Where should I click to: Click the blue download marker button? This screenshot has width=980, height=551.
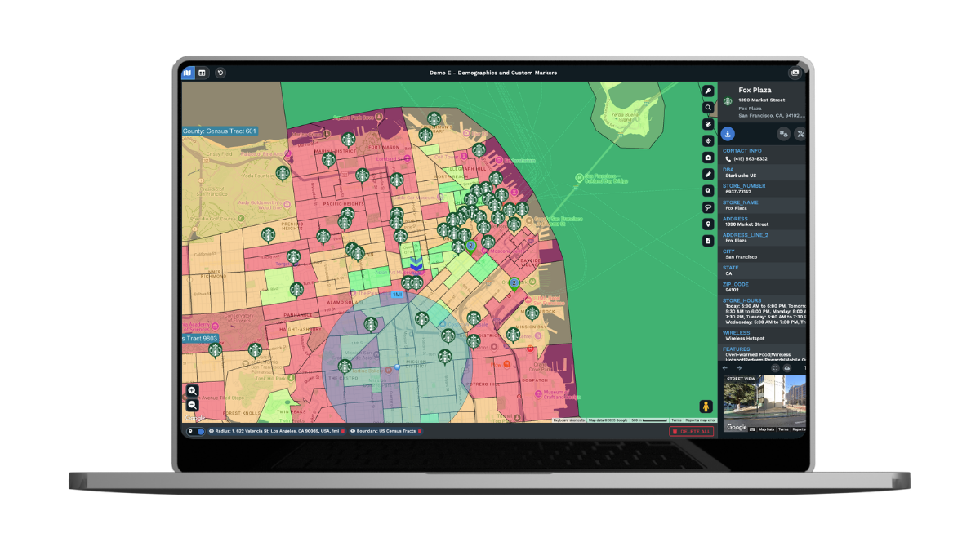pyautogui.click(x=728, y=134)
